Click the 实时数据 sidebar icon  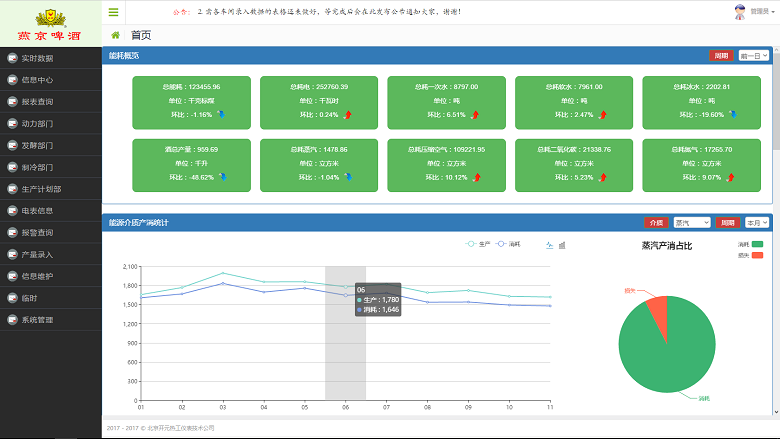coord(12,58)
